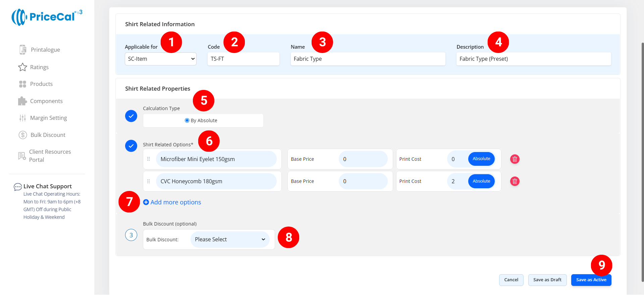Delete the Microfiber Mini Eyelet option row

click(x=515, y=159)
